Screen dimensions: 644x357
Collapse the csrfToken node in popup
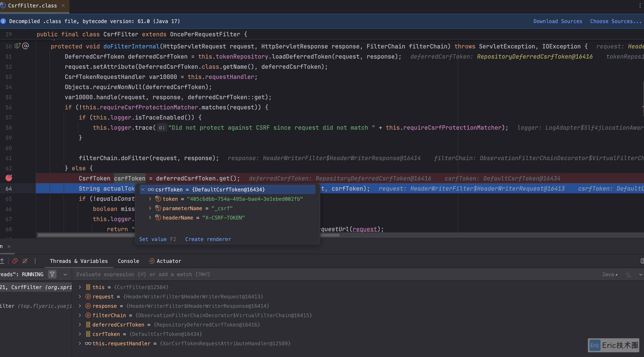[143, 189]
